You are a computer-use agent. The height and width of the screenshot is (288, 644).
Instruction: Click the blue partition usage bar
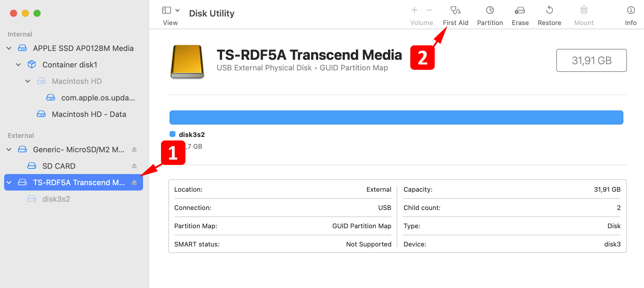396,117
